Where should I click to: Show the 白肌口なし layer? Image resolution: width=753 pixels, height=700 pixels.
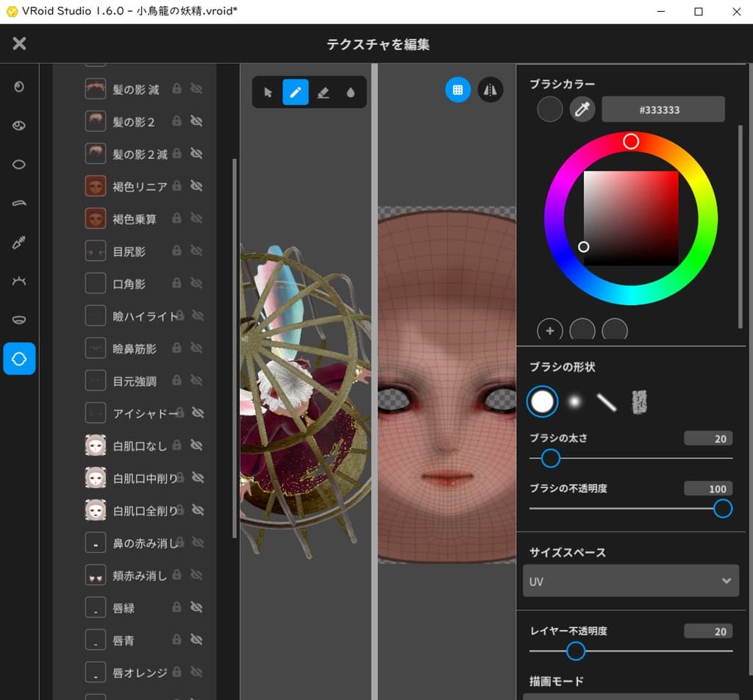point(196,445)
